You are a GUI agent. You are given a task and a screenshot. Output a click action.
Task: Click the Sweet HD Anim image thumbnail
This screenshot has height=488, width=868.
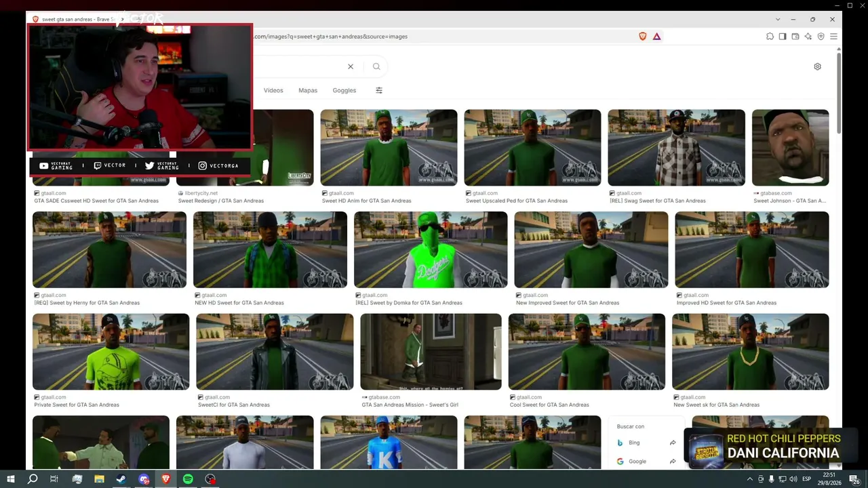(x=389, y=148)
